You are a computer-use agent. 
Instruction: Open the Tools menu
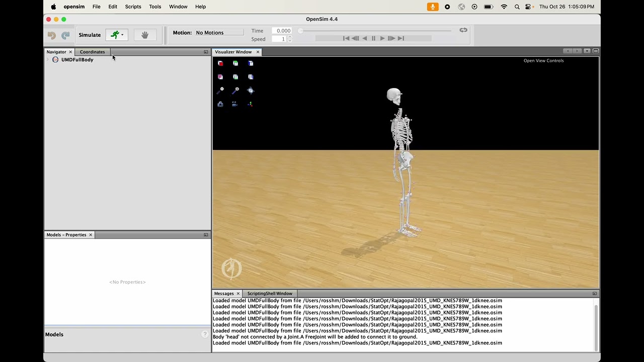(x=155, y=7)
